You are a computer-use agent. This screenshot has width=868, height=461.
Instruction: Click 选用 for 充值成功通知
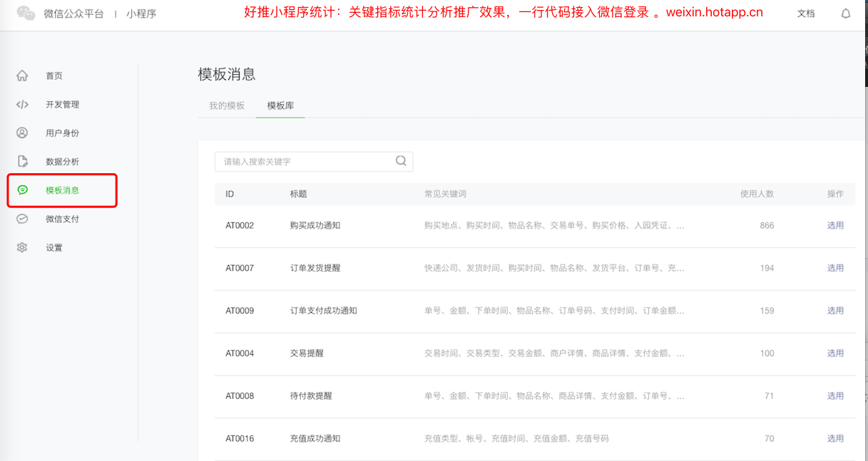(x=835, y=439)
